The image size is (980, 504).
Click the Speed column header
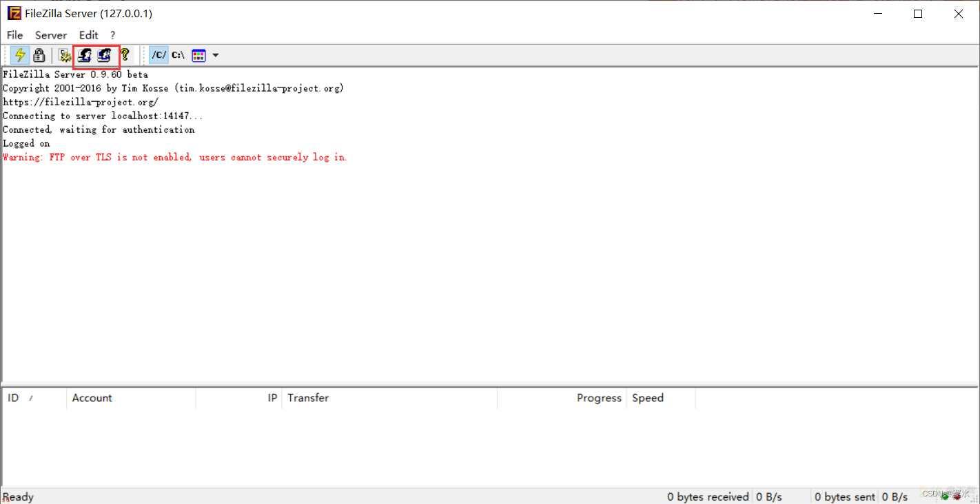(661, 398)
